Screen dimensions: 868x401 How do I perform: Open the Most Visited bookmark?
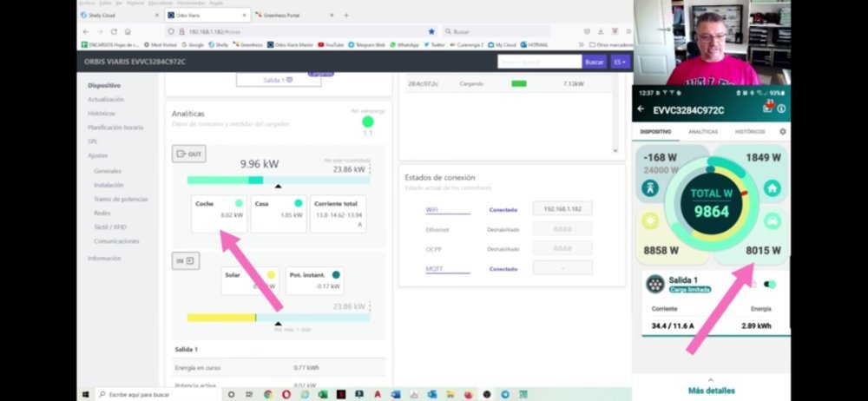160,45
